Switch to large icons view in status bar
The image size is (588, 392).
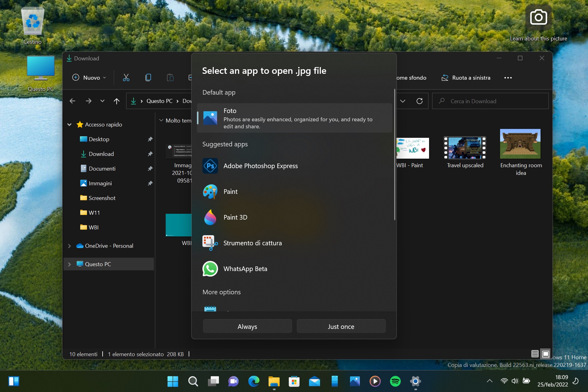(546, 354)
